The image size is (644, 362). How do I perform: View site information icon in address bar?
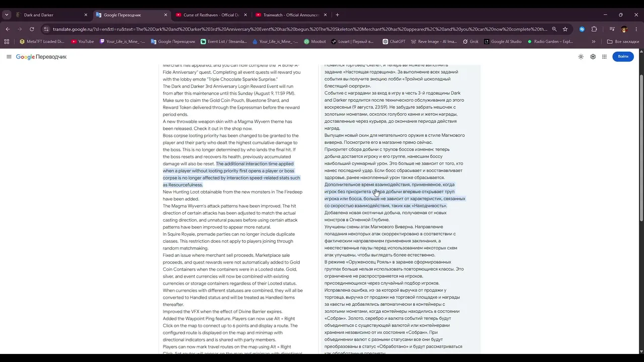(46, 29)
